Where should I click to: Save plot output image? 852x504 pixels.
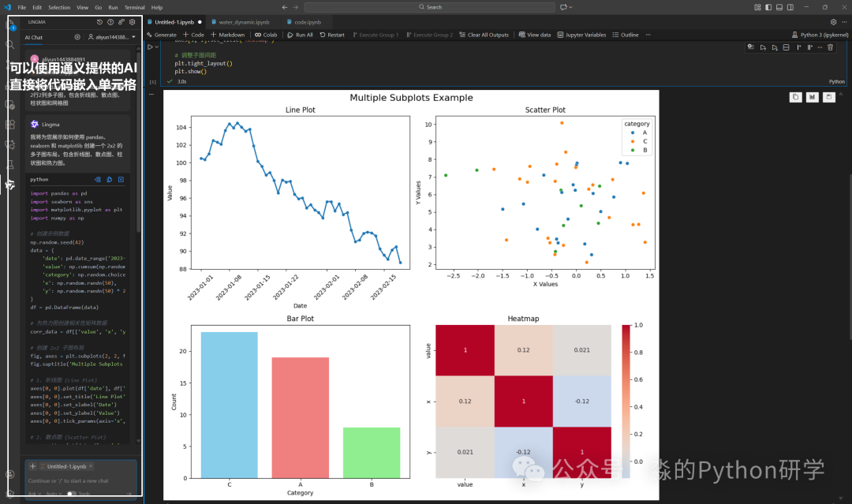point(828,97)
